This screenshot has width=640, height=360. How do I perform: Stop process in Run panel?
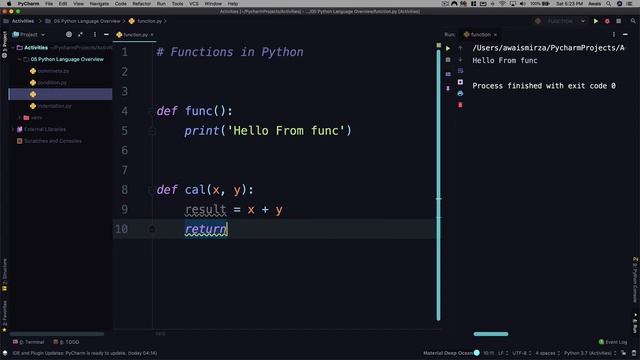click(448, 60)
